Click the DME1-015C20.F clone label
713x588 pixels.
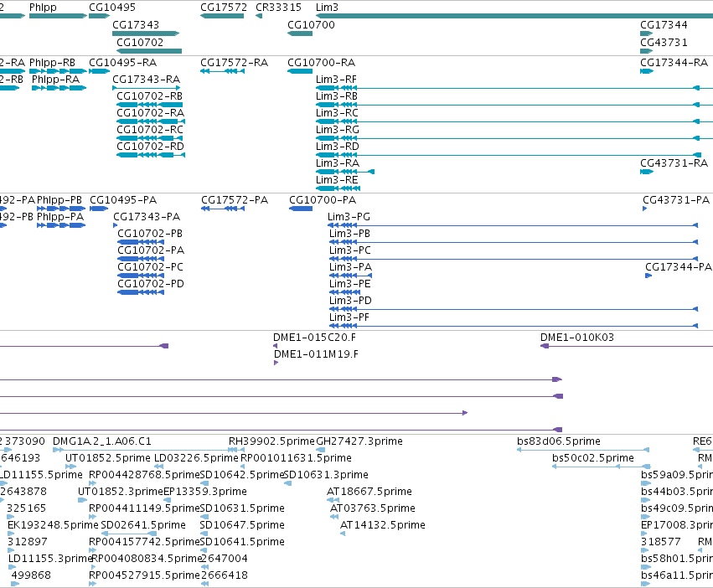pyautogui.click(x=314, y=338)
